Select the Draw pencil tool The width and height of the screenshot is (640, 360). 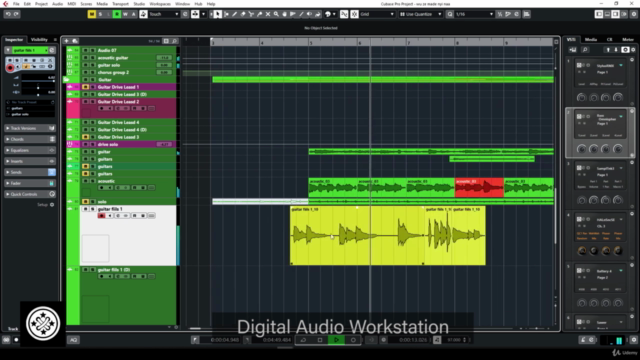(235, 14)
